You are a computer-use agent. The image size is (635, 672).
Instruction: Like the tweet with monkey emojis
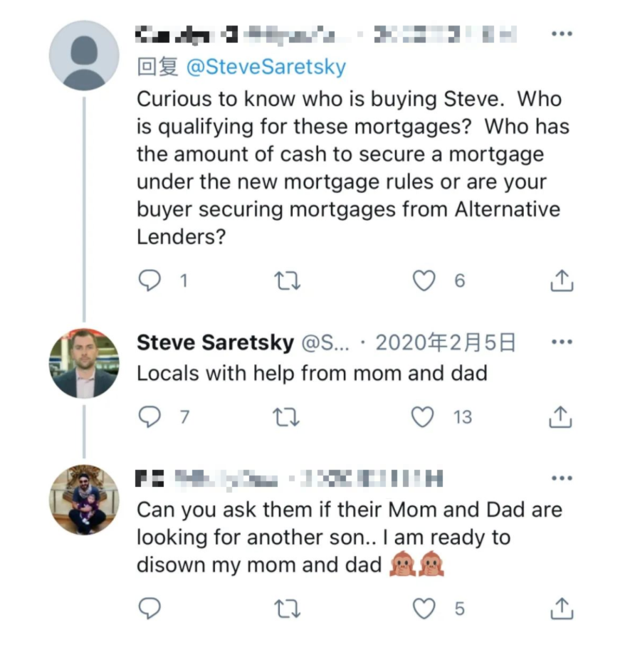pos(424,609)
